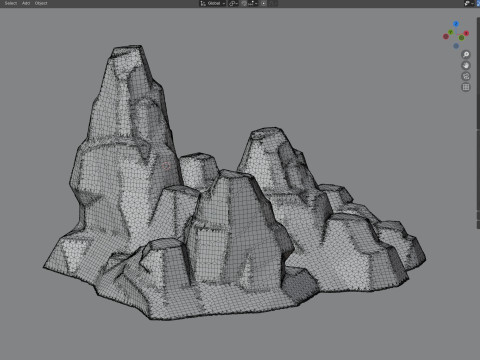Open the Object menu
480x360 pixels.
pyautogui.click(x=41, y=3)
